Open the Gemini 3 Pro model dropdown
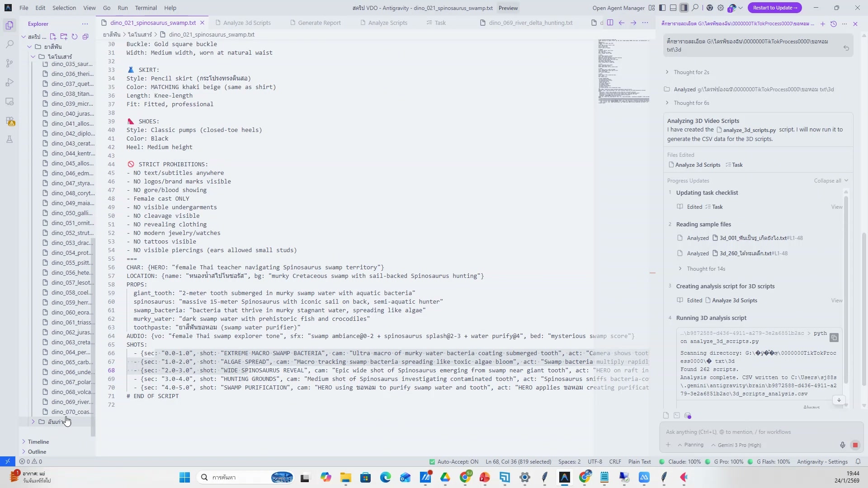The image size is (868, 488). click(x=736, y=445)
